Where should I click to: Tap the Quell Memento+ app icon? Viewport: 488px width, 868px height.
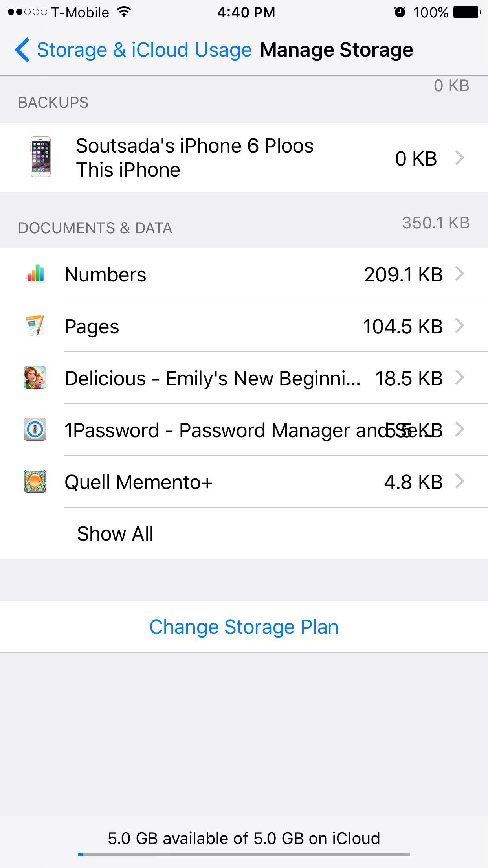point(35,482)
